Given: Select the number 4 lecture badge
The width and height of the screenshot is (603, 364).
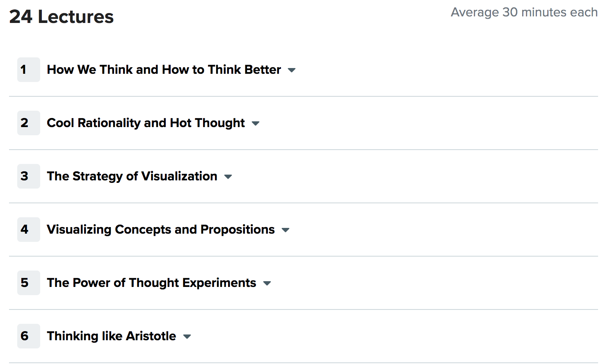Looking at the screenshot, I should click(x=29, y=230).
